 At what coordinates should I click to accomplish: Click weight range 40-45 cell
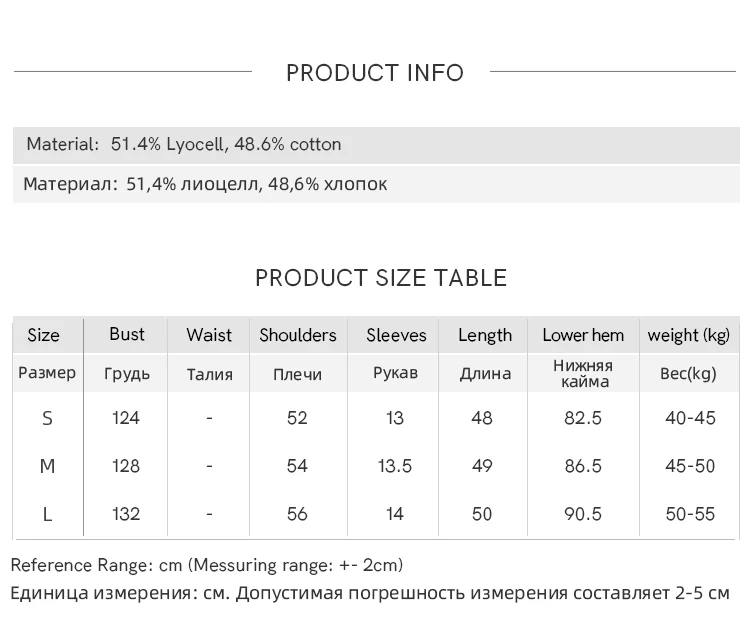coord(690,418)
